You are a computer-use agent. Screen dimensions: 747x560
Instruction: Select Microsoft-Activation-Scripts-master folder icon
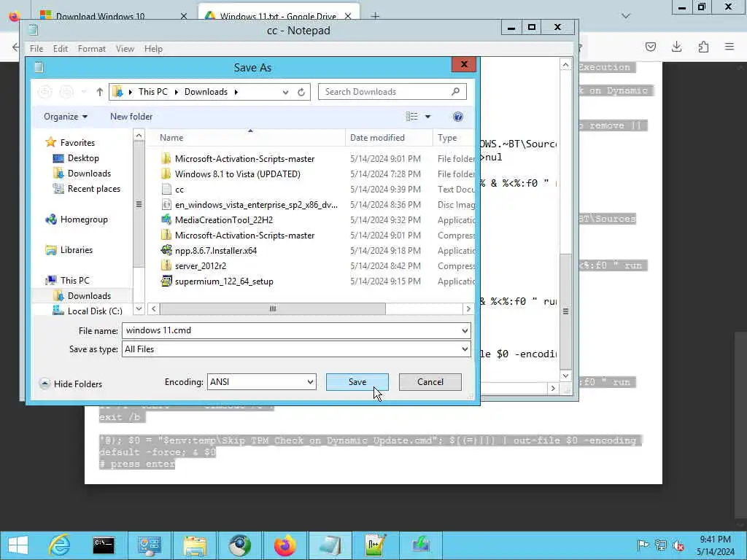coord(166,158)
